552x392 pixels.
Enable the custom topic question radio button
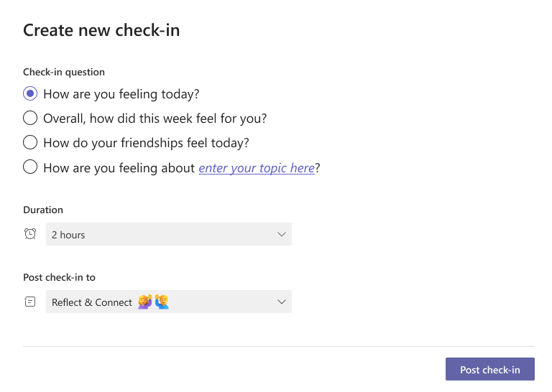point(30,167)
